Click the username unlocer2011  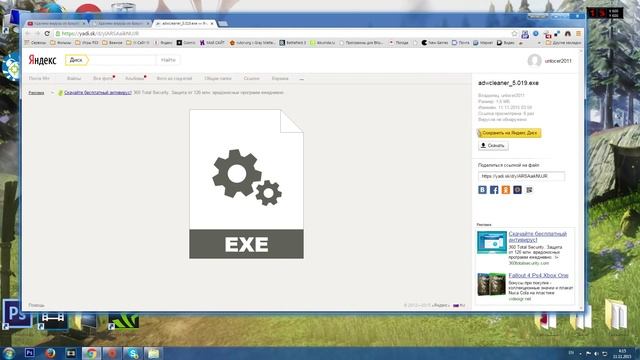click(x=558, y=61)
